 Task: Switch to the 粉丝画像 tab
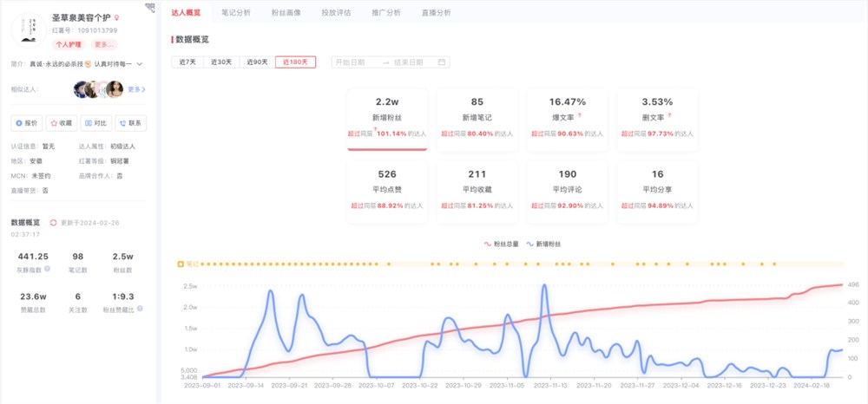286,12
